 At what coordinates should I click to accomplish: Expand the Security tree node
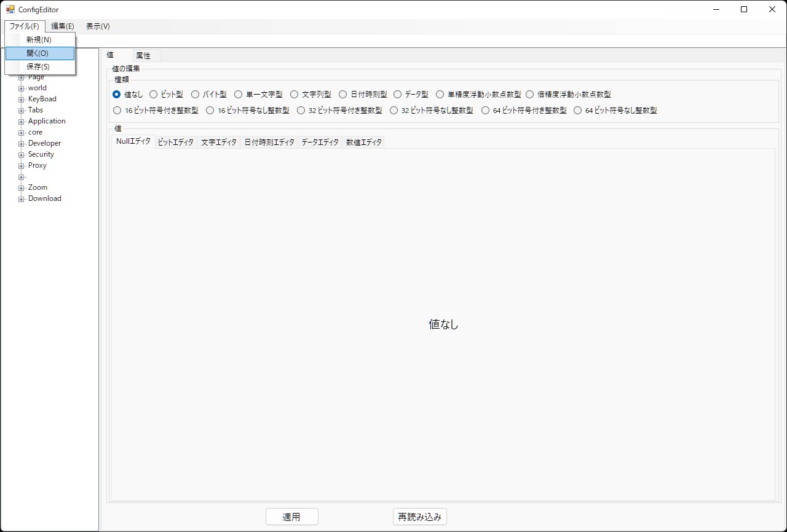(22, 155)
